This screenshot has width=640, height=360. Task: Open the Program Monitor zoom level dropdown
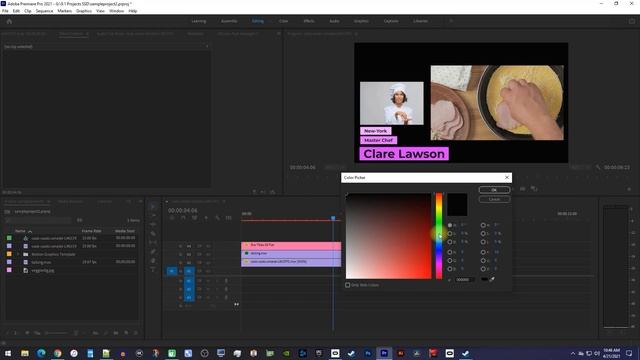335,167
